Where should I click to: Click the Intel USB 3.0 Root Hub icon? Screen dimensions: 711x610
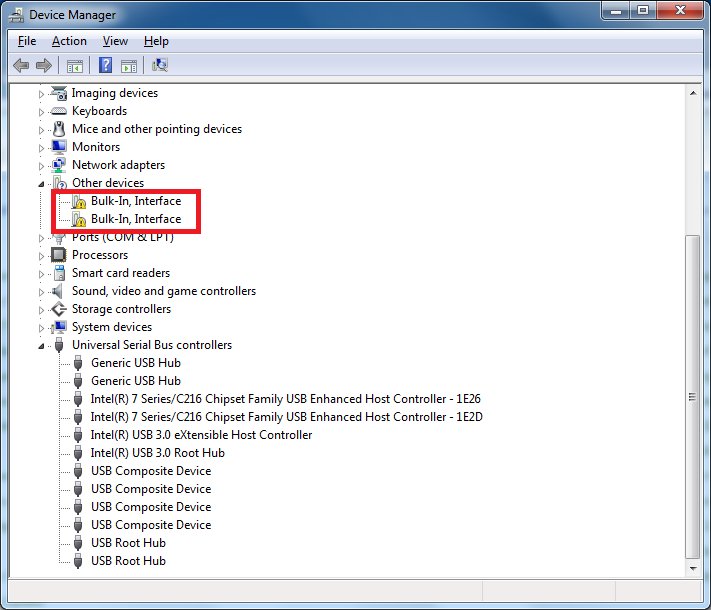78,453
